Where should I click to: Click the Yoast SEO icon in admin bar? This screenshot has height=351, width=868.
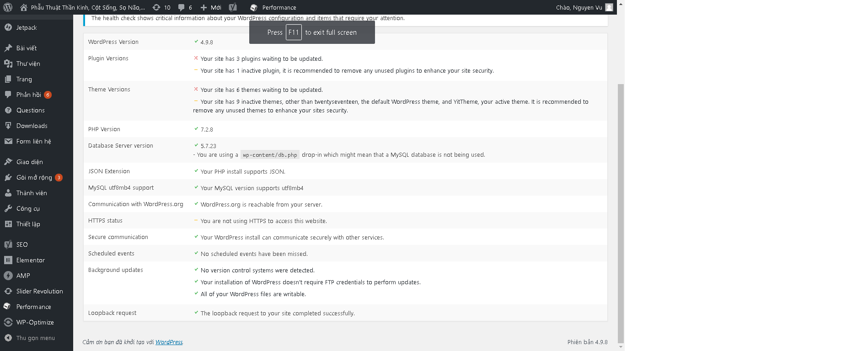click(x=233, y=7)
